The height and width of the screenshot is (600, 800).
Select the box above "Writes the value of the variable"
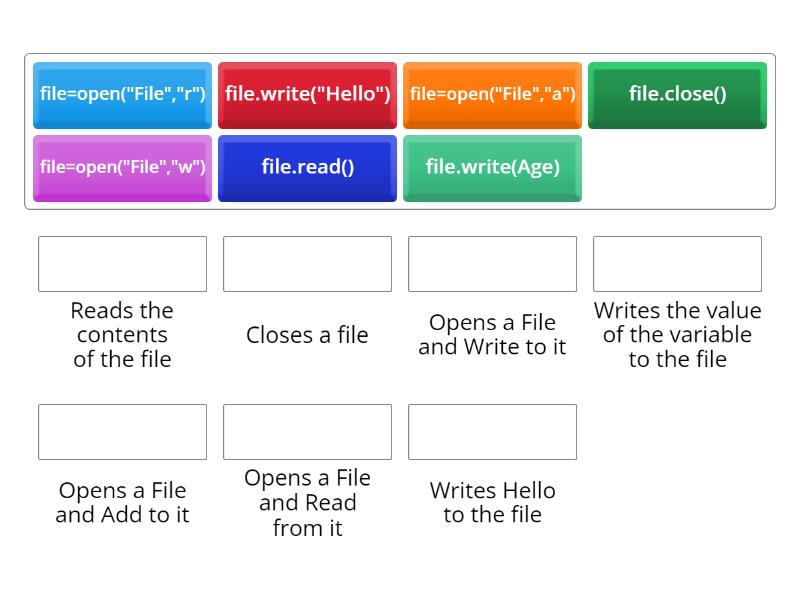[677, 264]
